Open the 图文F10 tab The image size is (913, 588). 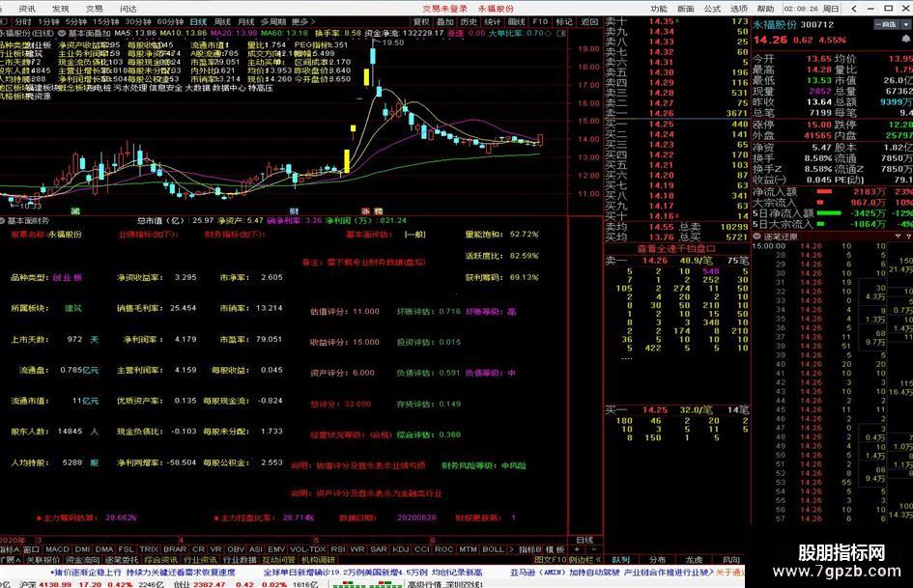(551, 559)
